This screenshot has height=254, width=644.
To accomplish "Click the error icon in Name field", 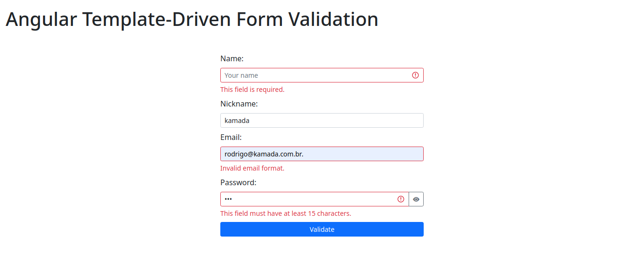I will pos(415,75).
